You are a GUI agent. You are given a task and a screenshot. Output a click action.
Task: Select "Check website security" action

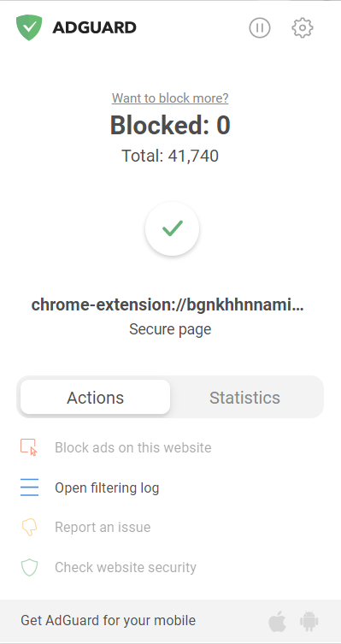(x=126, y=567)
